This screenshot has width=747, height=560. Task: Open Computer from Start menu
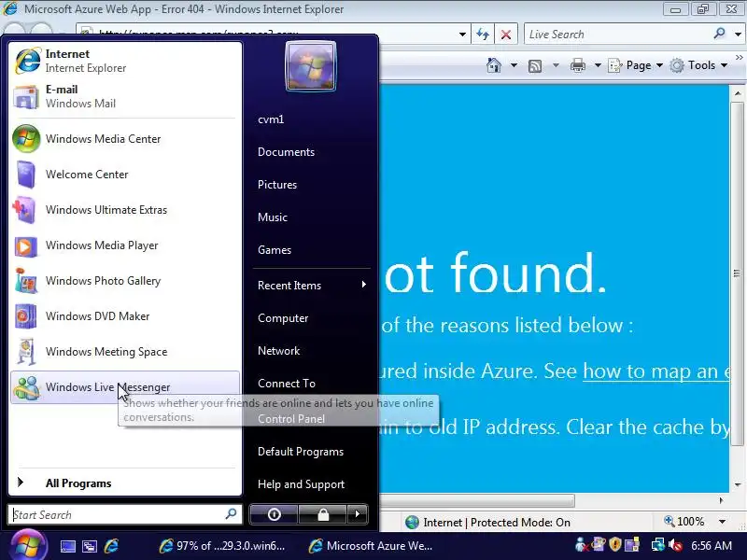click(x=283, y=318)
